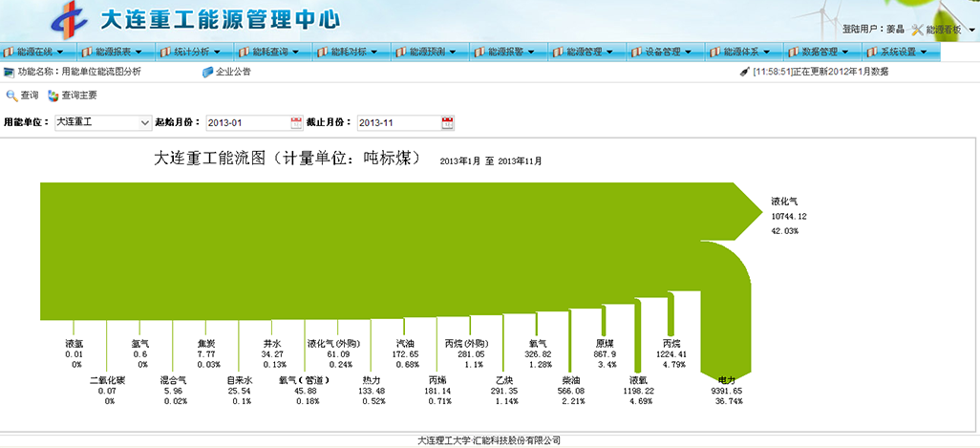Open the 能源在线 menu
Viewport: 980px width, 448px height.
[39, 52]
